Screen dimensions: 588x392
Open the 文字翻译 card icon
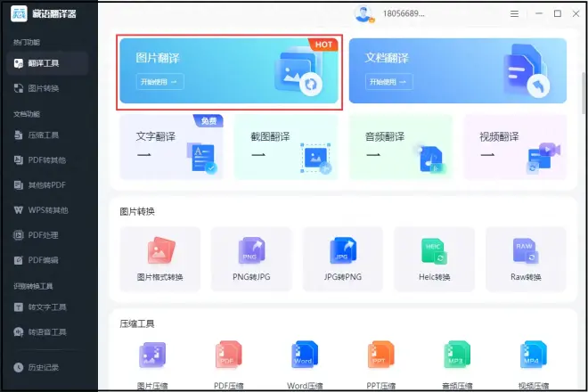(x=201, y=158)
